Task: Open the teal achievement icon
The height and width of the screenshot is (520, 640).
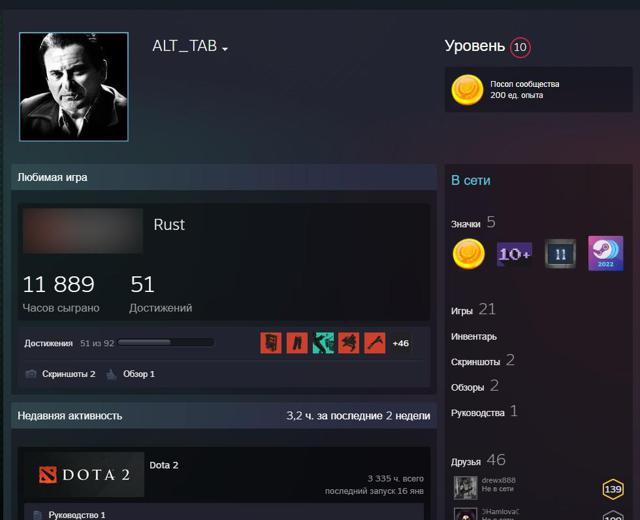Action: [x=323, y=343]
